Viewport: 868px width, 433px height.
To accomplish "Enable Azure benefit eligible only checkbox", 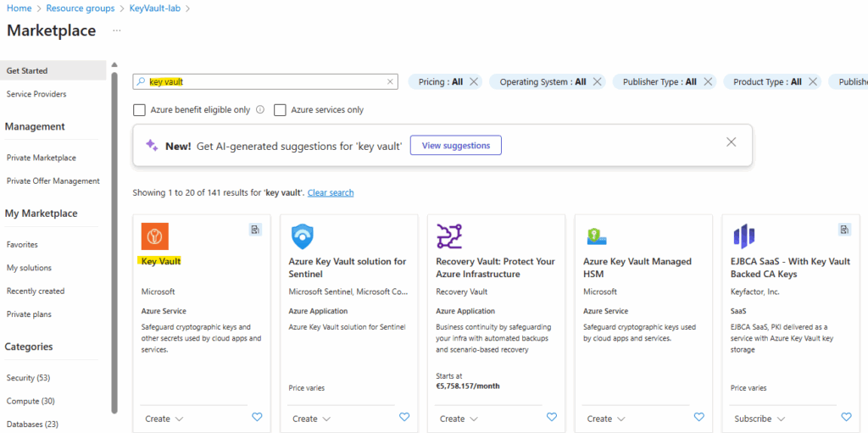I will click(x=140, y=109).
